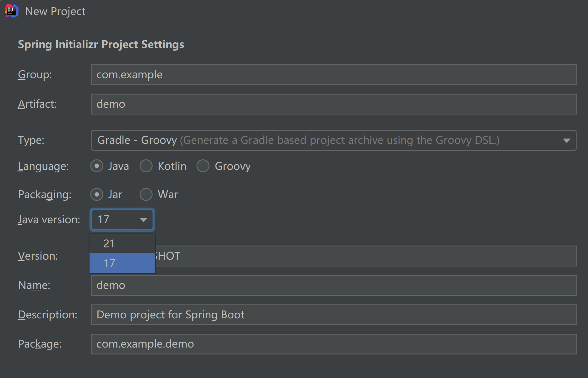588x378 pixels.
Task: Choose War packaging
Action: [146, 194]
